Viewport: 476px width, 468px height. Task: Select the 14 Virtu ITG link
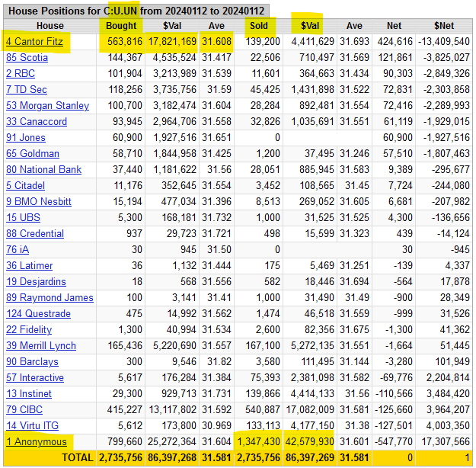pos(32,426)
